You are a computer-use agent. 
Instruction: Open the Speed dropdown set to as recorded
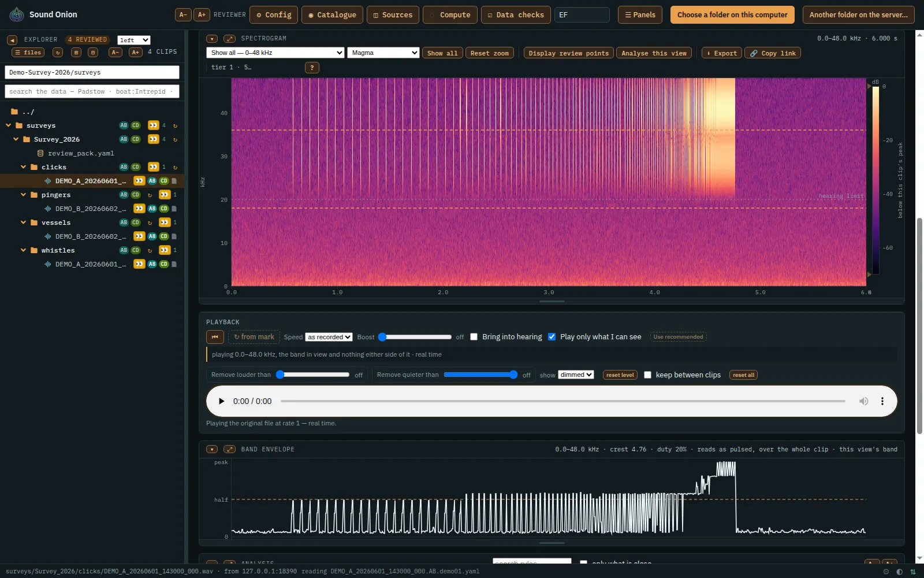[329, 337]
